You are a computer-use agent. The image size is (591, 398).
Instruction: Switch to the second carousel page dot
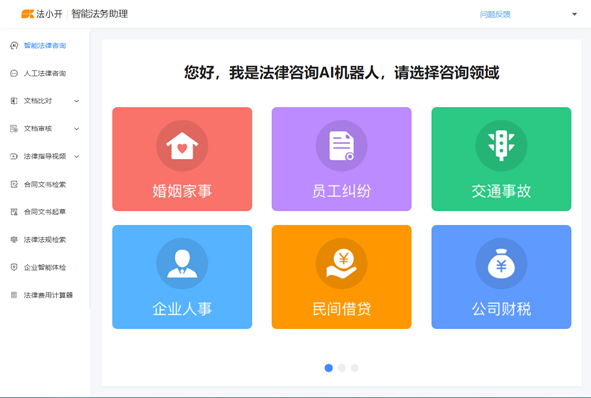click(342, 368)
